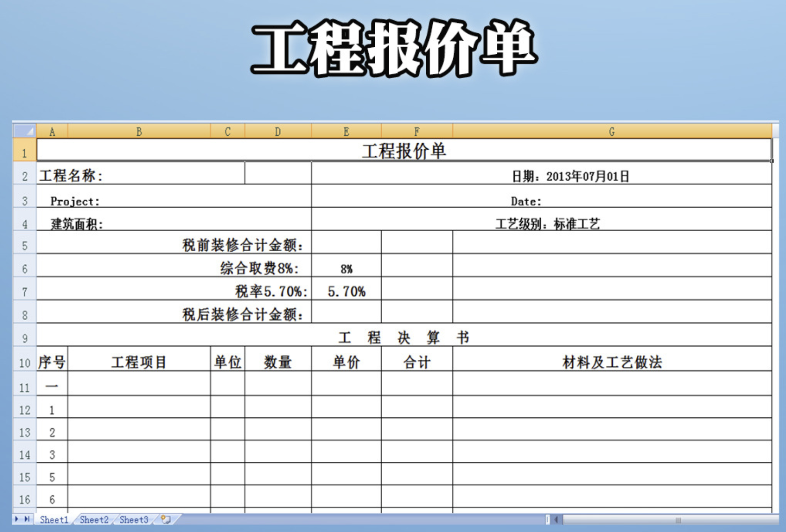Select all cells with the corner Select All button
This screenshot has width=786, height=532.
(25, 131)
